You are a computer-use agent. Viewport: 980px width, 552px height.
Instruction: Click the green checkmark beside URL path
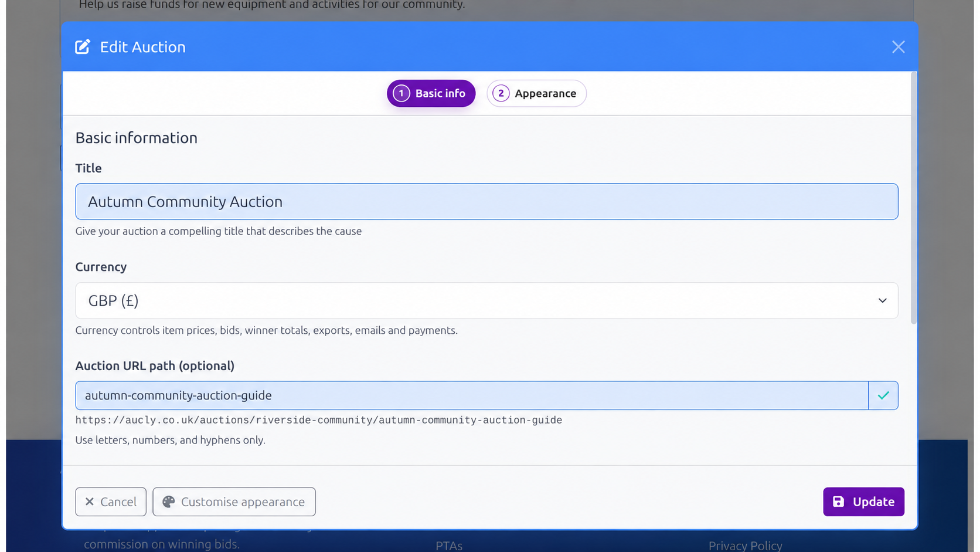click(x=883, y=395)
